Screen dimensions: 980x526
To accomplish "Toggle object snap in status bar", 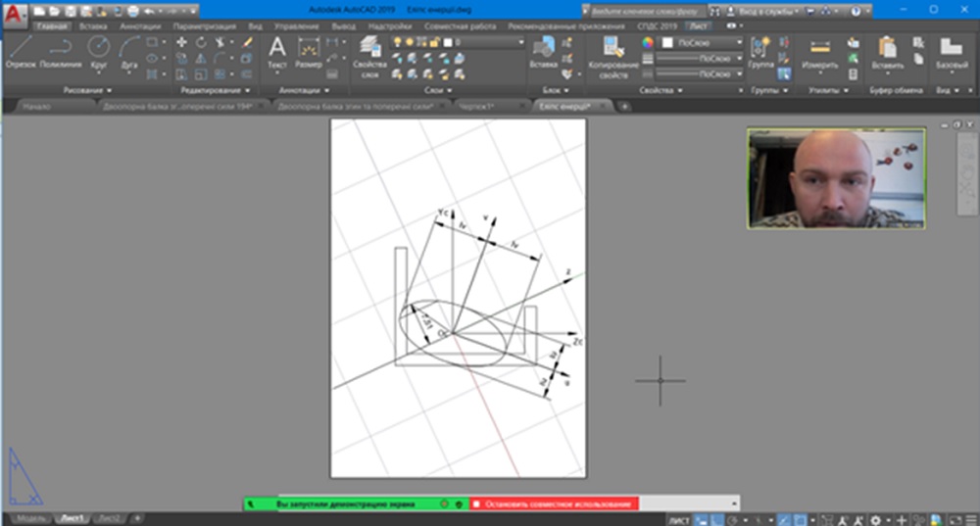I will [x=800, y=520].
